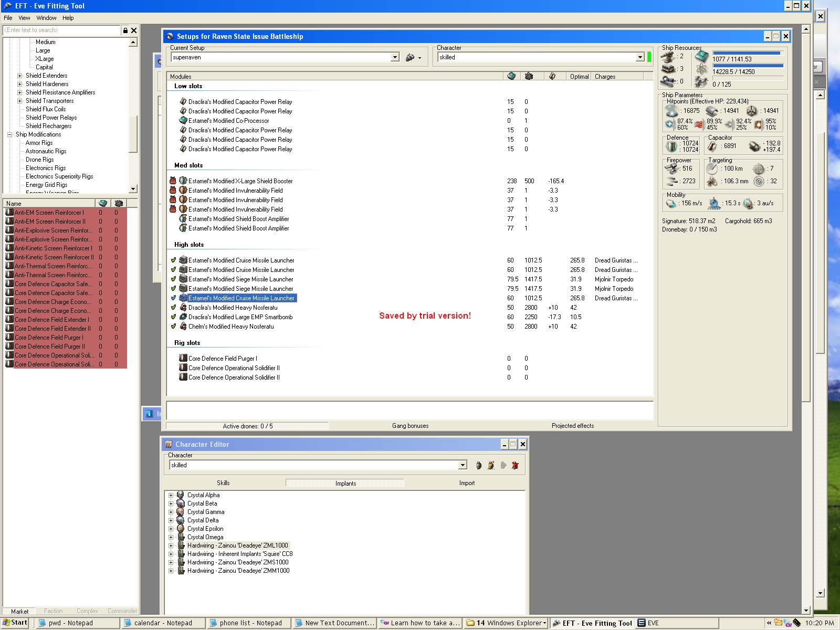Viewport: 840px width, 630px height.
Task: Click the Large EMP Smartbomb module icon
Action: pos(183,317)
